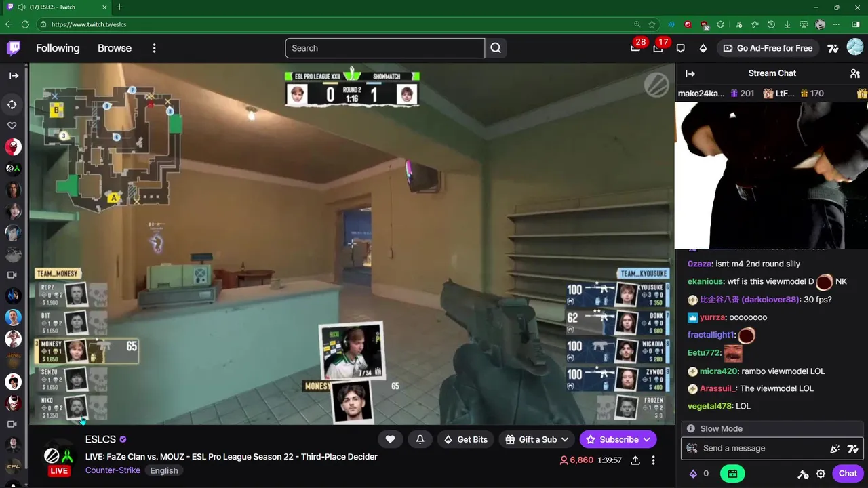Open the gift leaderboard present icon
Image resolution: width=868 pixels, height=488 pixels.
[862, 94]
